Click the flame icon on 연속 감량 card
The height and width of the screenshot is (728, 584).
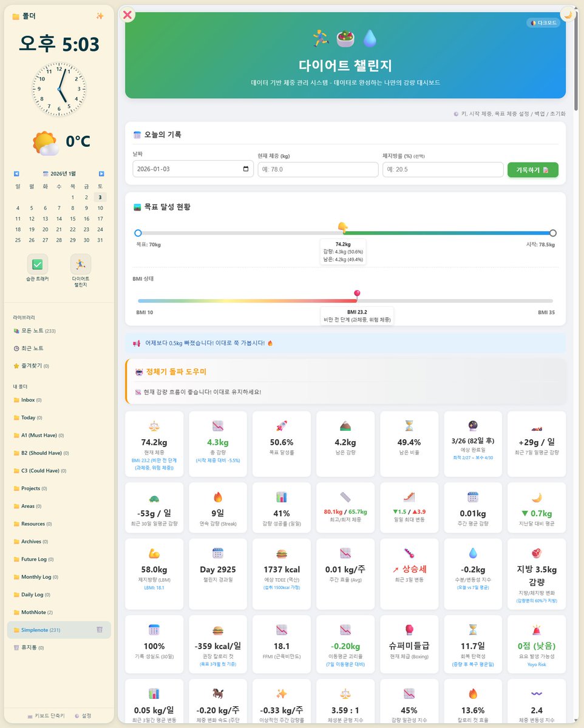[x=218, y=497]
